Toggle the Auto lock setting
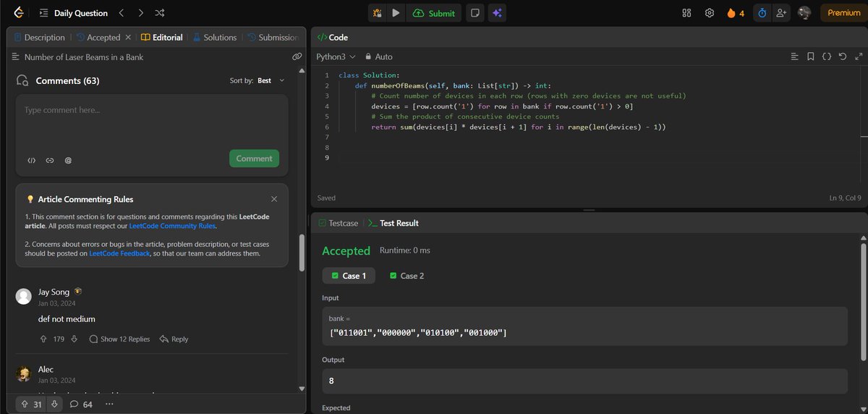The image size is (868, 414). click(x=379, y=56)
